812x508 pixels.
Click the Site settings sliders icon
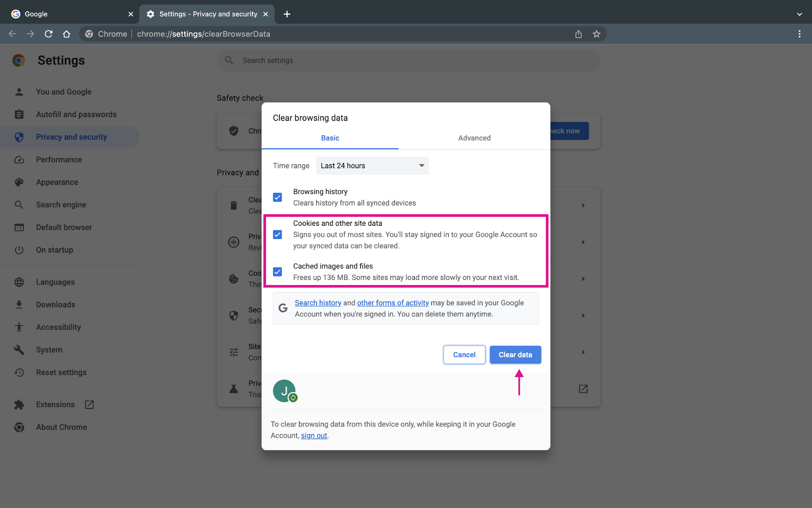click(x=234, y=352)
